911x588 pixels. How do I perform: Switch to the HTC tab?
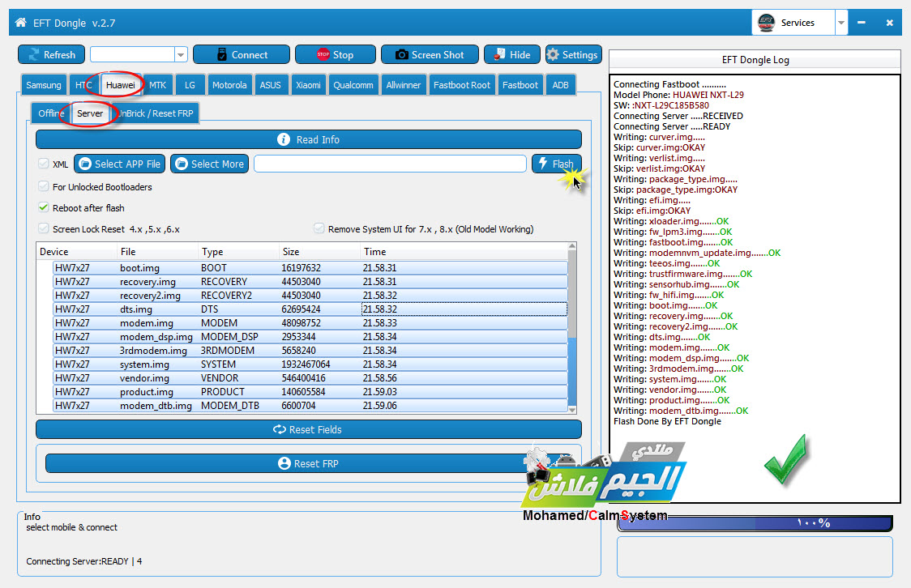(83, 85)
